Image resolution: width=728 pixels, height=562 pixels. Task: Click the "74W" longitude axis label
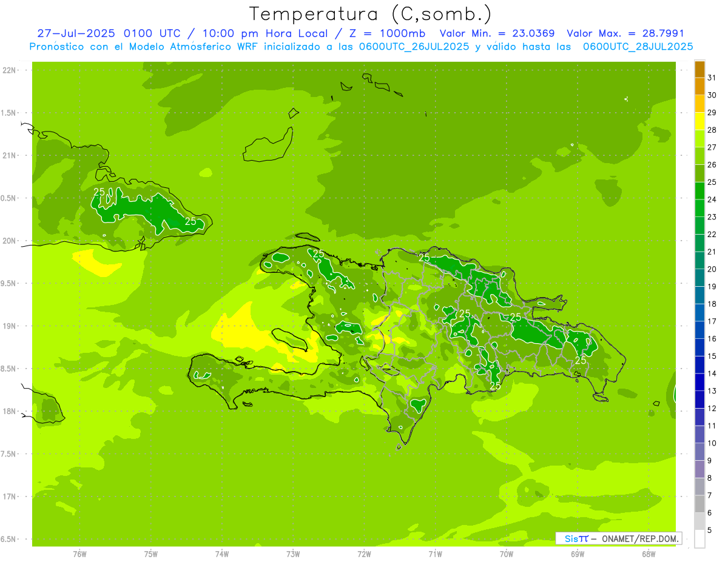[222, 554]
